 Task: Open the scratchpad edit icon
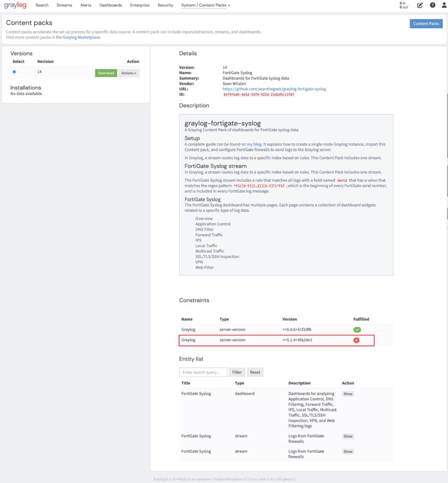(x=420, y=5)
